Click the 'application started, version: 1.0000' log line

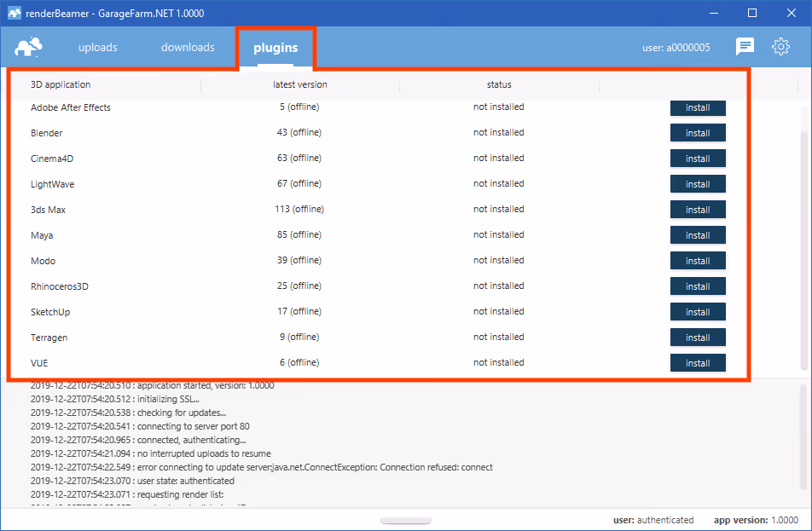[152, 385]
